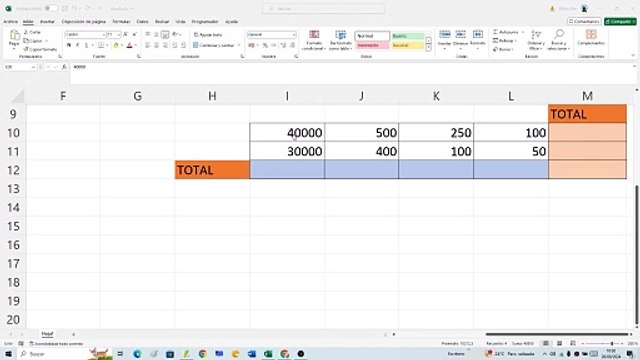This screenshot has height=360, width=640.
Task: Apply the percent style
Action: coord(265,45)
